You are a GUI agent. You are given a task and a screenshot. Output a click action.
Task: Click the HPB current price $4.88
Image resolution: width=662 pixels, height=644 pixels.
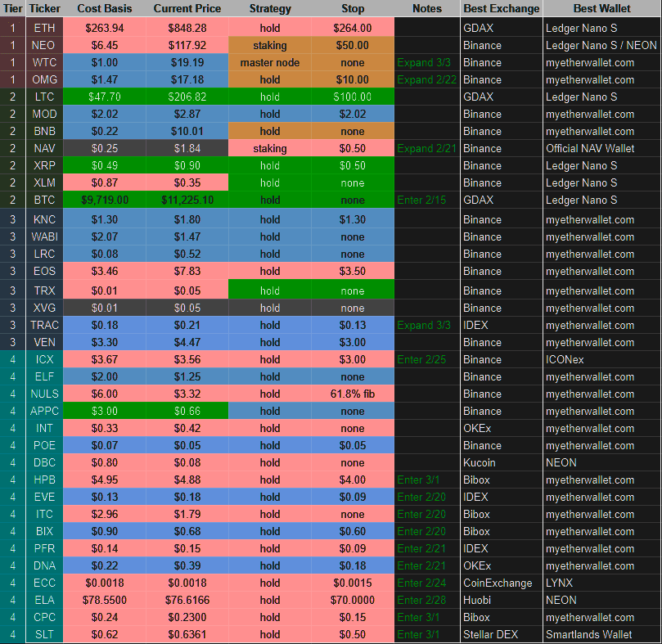[187, 480]
